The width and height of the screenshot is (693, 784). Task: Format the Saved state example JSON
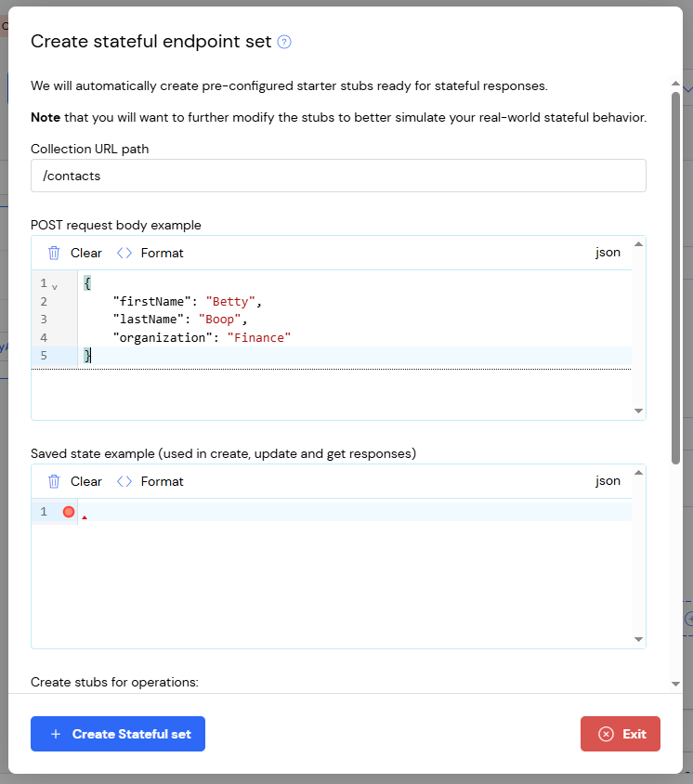(150, 481)
